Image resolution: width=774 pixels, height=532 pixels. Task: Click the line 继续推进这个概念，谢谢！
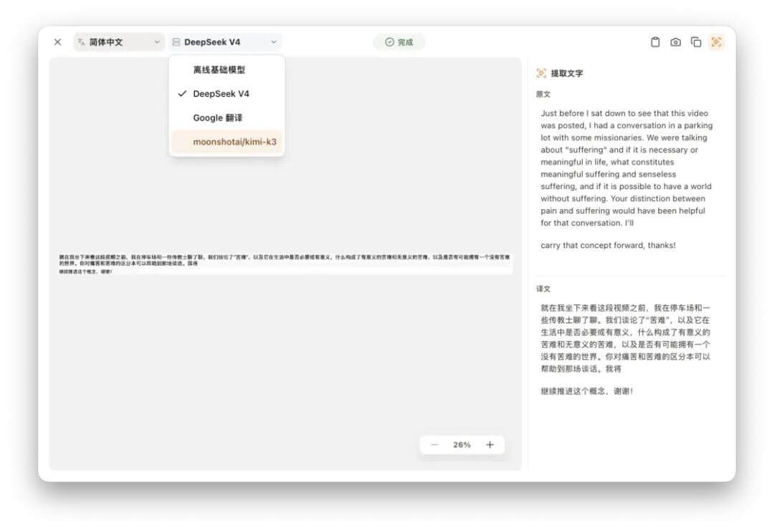587,391
